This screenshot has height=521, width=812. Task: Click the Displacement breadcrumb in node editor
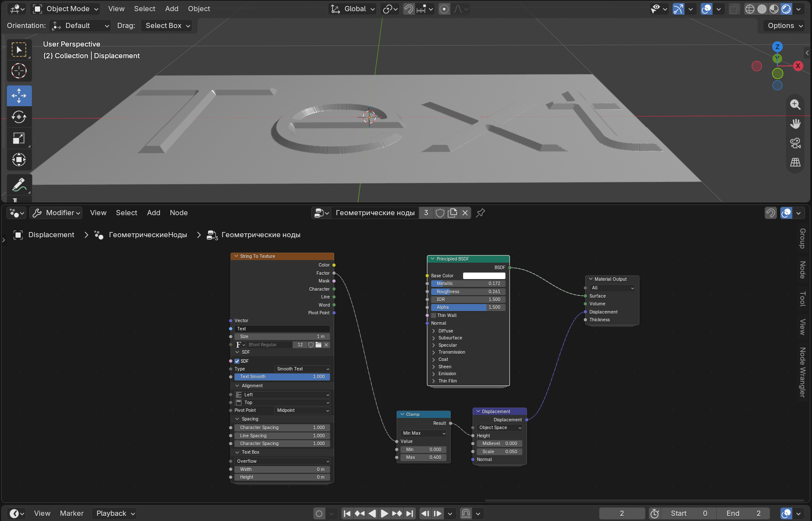[x=51, y=235]
